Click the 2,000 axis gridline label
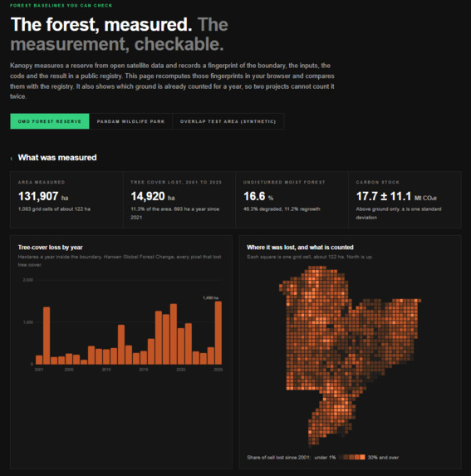 [28, 280]
